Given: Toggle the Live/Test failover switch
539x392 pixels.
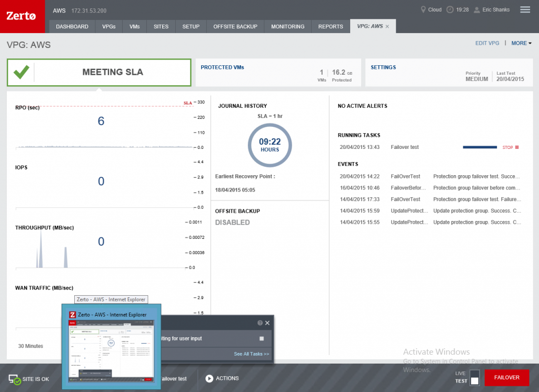Looking at the screenshot, I should click(475, 378).
